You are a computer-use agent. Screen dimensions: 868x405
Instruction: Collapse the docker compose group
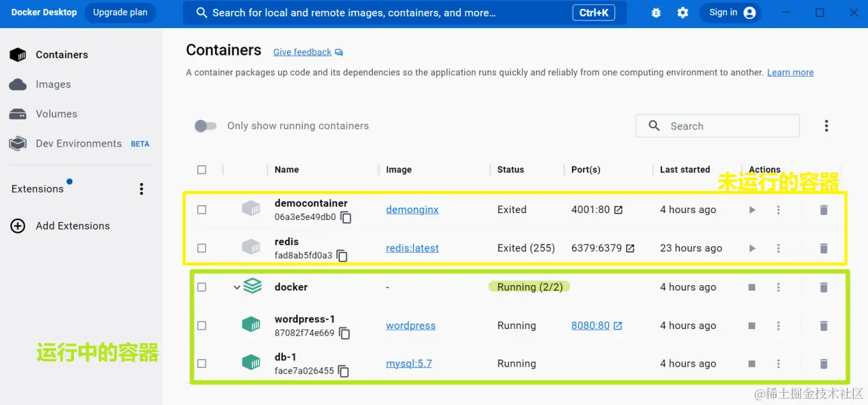(x=236, y=288)
